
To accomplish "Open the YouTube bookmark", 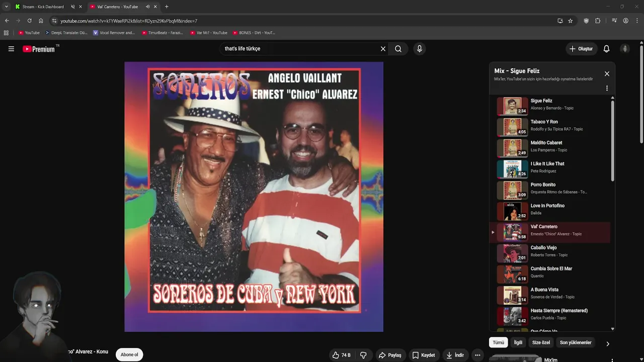I will click(x=29, y=33).
